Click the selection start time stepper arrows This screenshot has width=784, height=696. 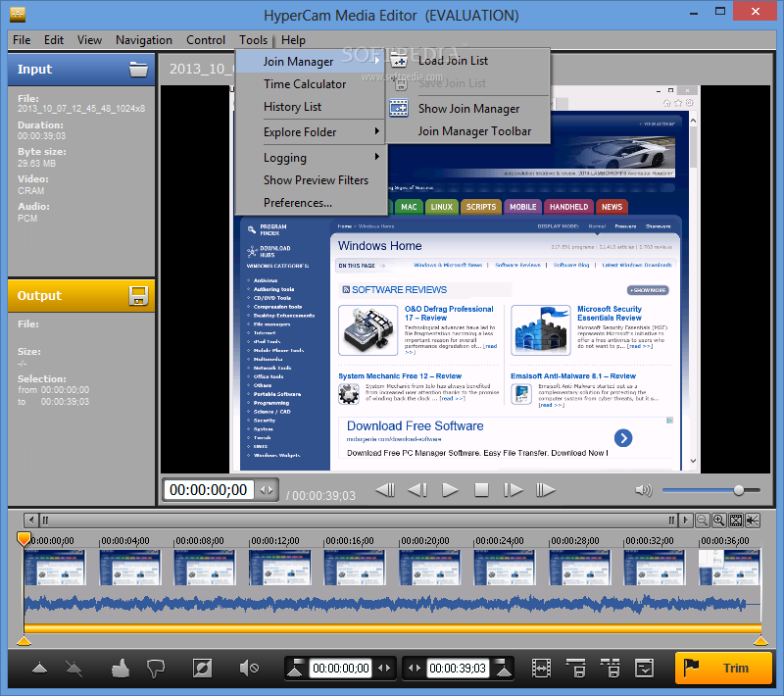[384, 668]
